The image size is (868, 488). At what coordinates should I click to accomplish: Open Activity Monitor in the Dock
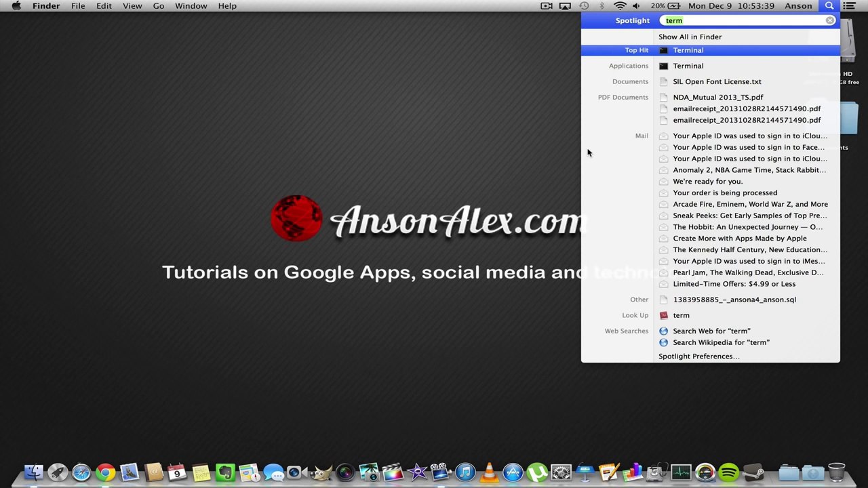tap(681, 472)
